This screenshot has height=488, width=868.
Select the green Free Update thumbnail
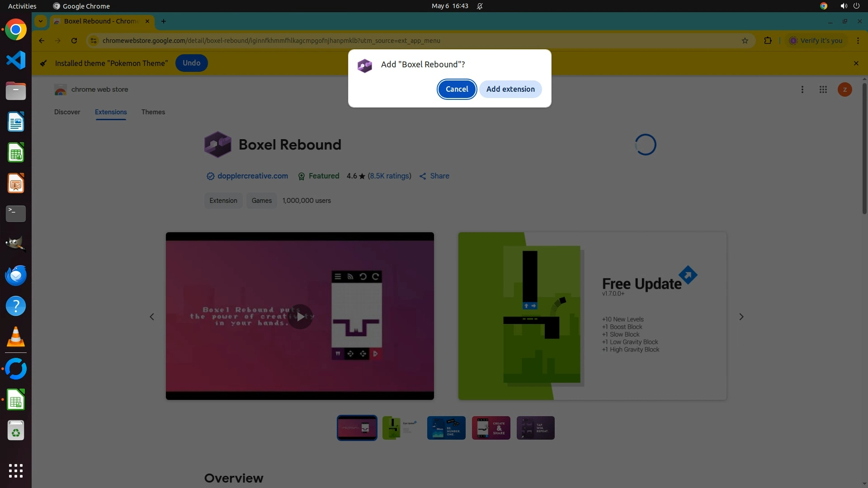[401, 428]
